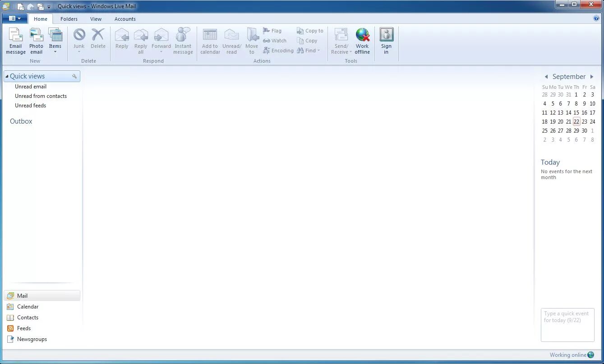Open the Windows Live Mail application menu
Screen dimensions: 604x364
(x=15, y=18)
